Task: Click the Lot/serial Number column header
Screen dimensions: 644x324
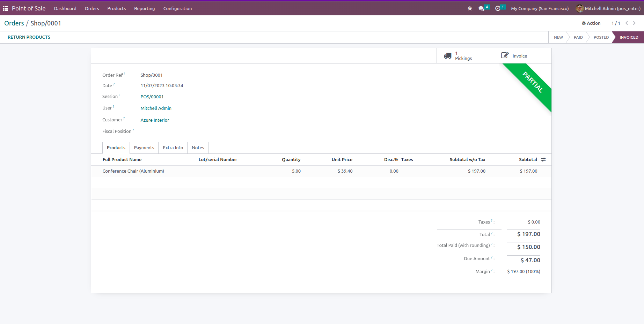Action: tap(218, 160)
